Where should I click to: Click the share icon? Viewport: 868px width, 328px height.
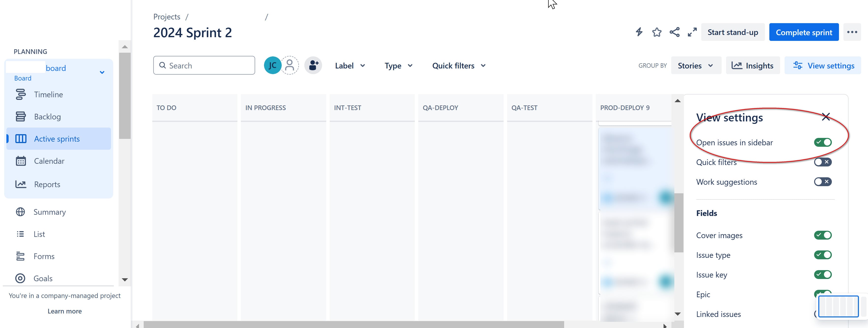point(675,32)
